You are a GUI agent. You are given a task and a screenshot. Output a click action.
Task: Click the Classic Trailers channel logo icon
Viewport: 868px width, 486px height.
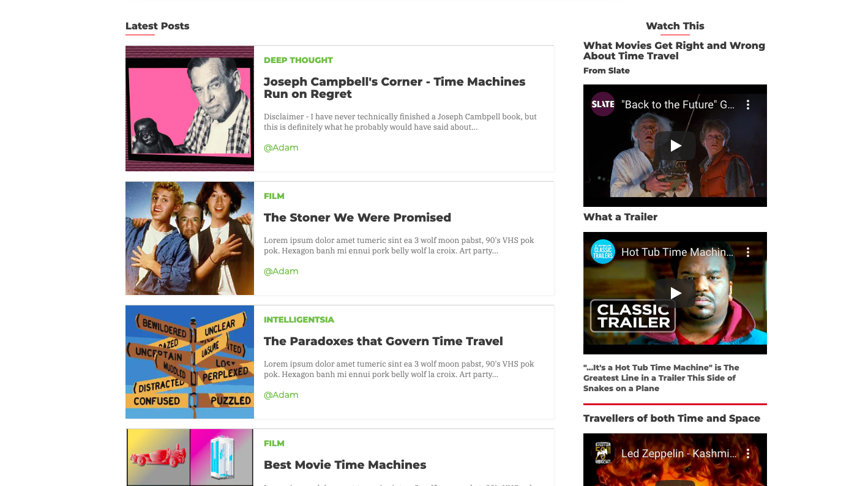pyautogui.click(x=603, y=252)
